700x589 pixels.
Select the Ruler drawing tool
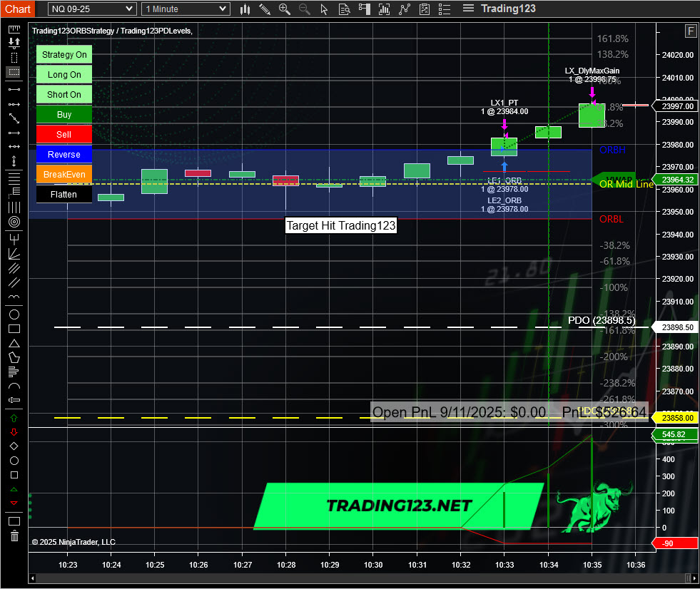[14, 29]
